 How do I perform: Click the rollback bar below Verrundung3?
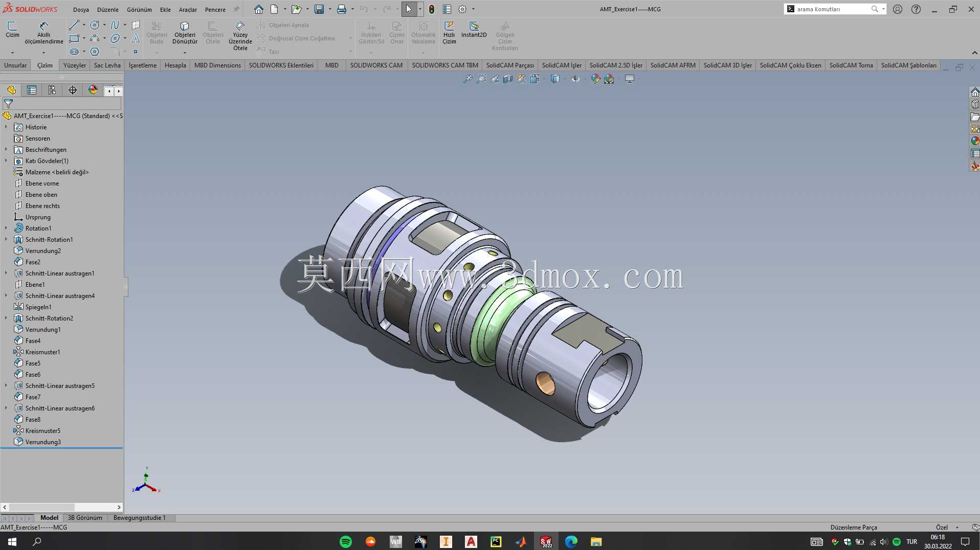pos(61,448)
